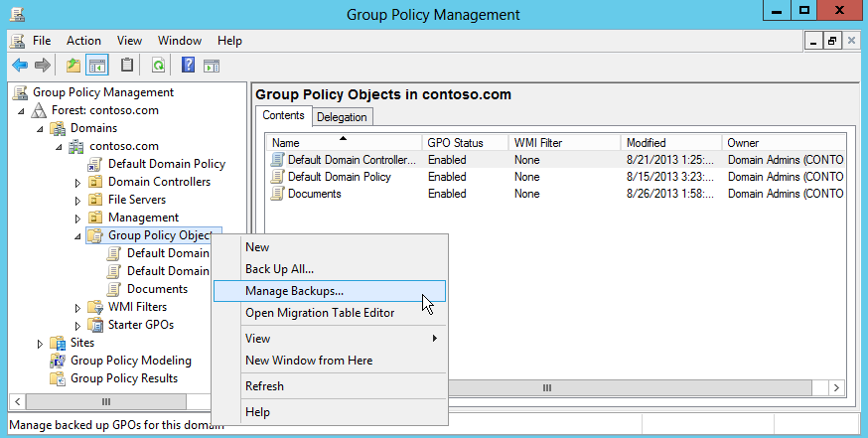Click the green Refresh toolbar icon
This screenshot has height=438, width=868.
158,66
